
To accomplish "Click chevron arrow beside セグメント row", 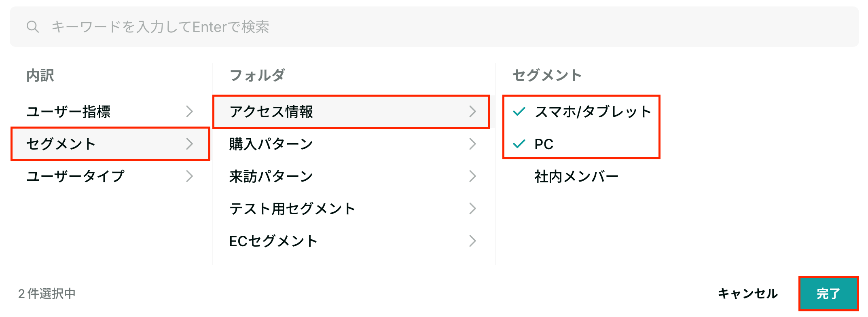I will tap(189, 144).
